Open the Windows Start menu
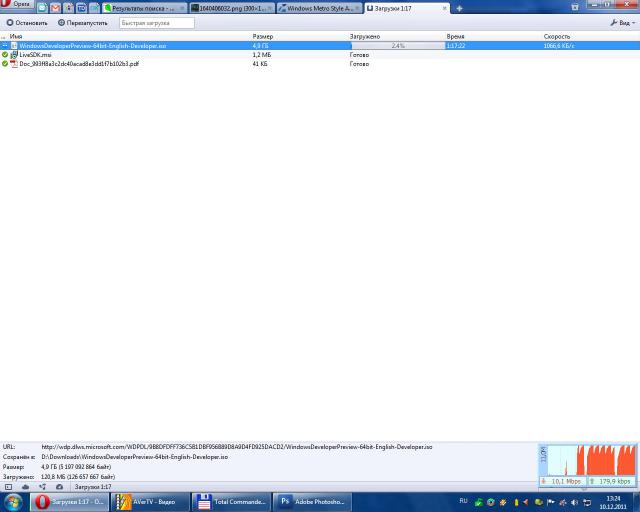Screen dimensions: 640x512 click(13, 502)
